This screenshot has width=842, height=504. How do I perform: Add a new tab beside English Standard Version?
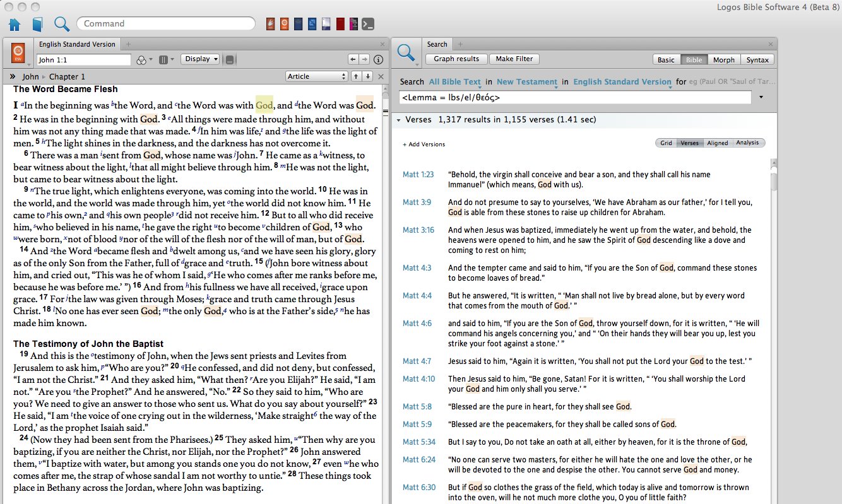click(x=128, y=44)
